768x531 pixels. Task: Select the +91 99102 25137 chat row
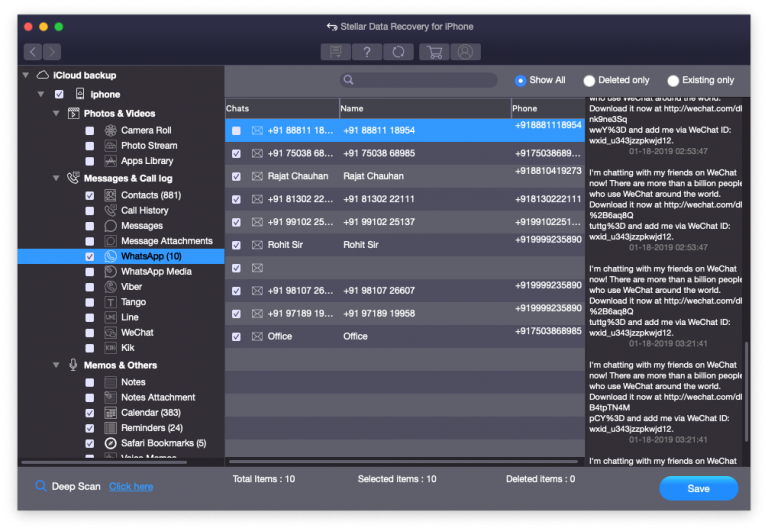click(x=405, y=222)
